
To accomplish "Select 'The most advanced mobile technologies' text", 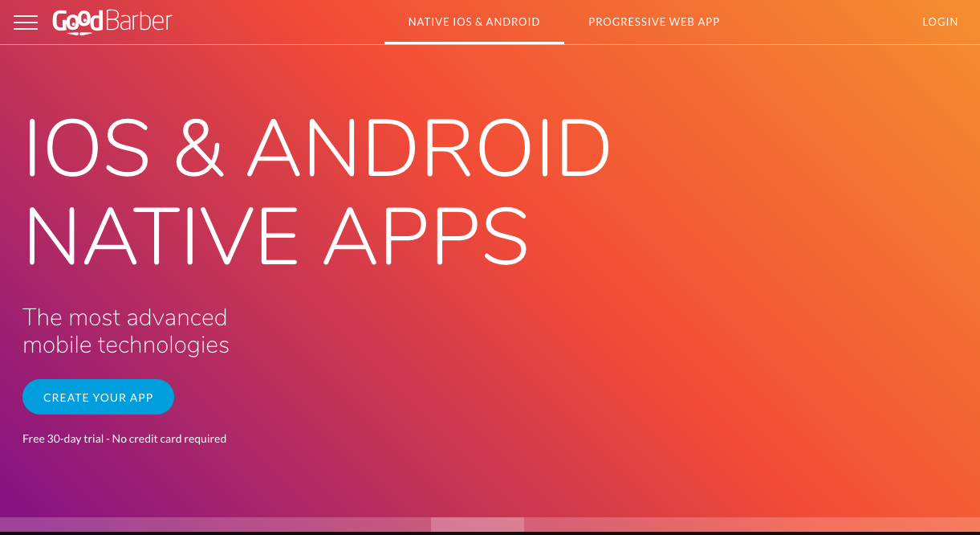I will (126, 331).
